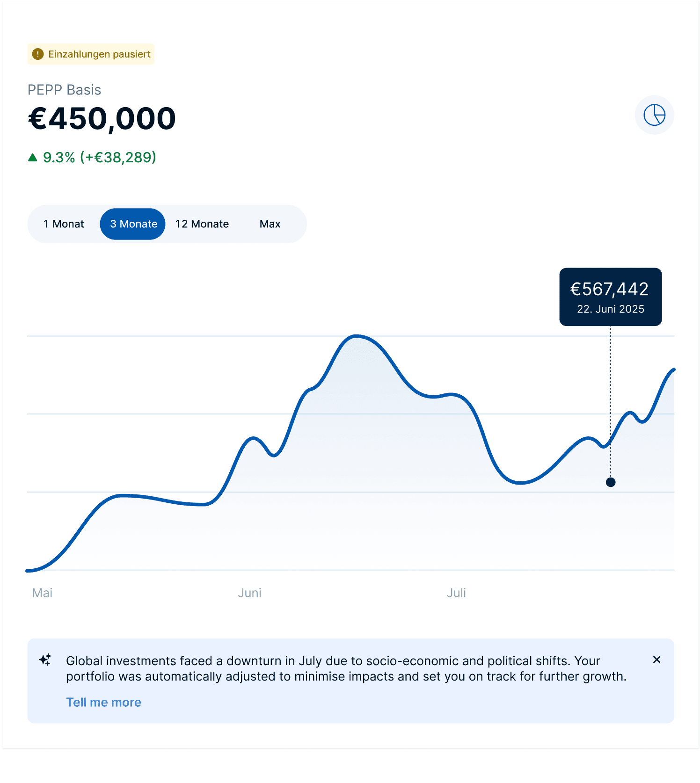Select the 3 Monate time range

tap(133, 224)
